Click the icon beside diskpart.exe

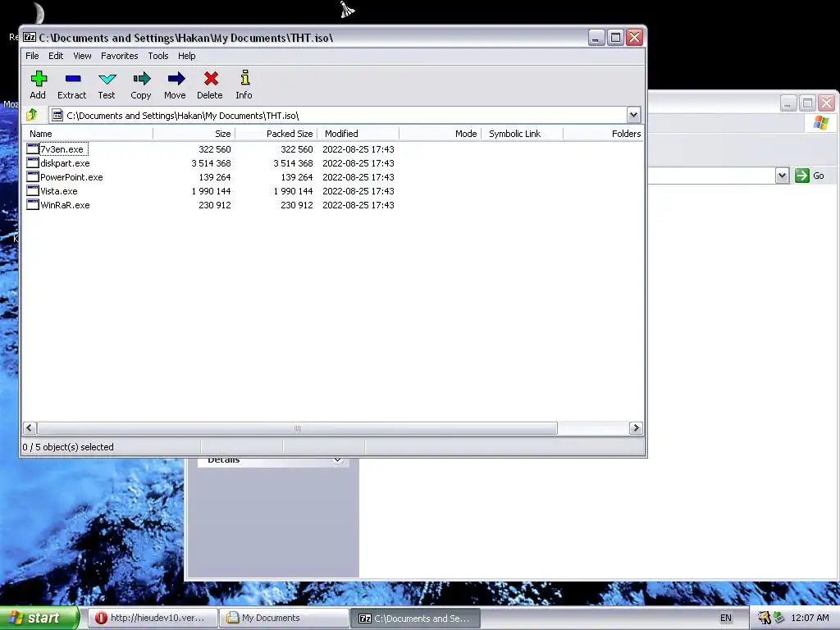pyautogui.click(x=33, y=163)
